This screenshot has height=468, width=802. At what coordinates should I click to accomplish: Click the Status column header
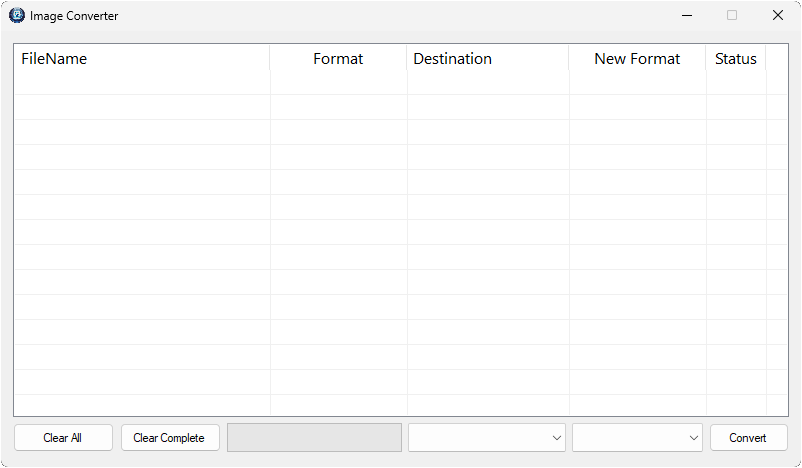736,58
